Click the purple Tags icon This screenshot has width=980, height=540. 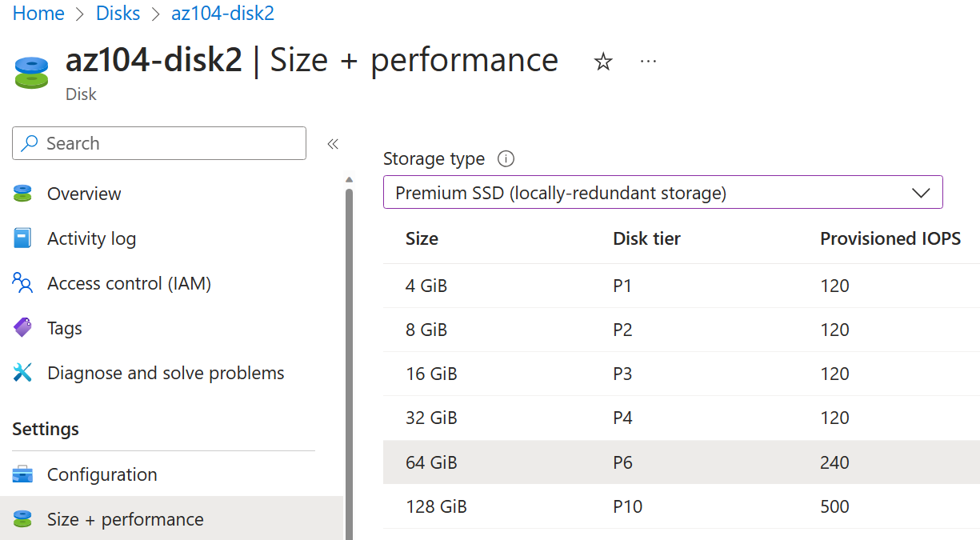coord(22,328)
